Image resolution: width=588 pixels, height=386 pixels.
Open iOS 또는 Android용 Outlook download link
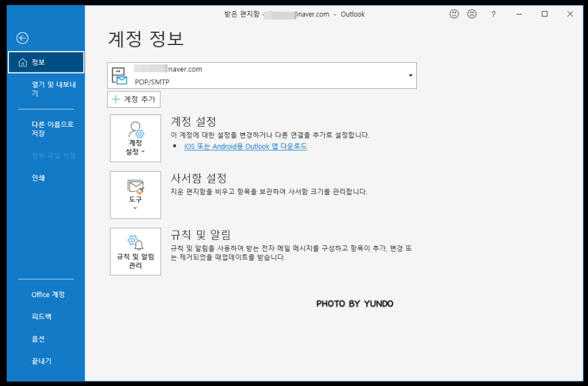245,146
